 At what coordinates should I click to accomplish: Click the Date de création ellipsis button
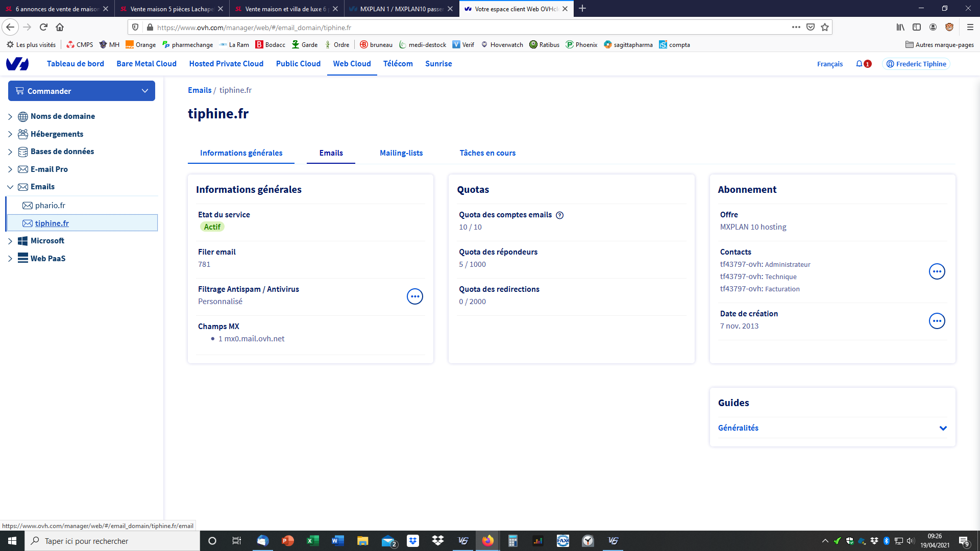click(x=937, y=321)
